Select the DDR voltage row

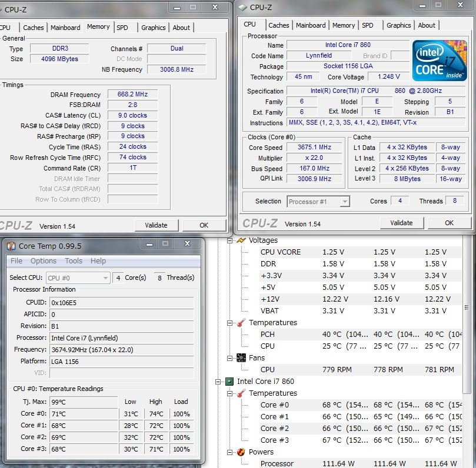pyautogui.click(x=360, y=264)
